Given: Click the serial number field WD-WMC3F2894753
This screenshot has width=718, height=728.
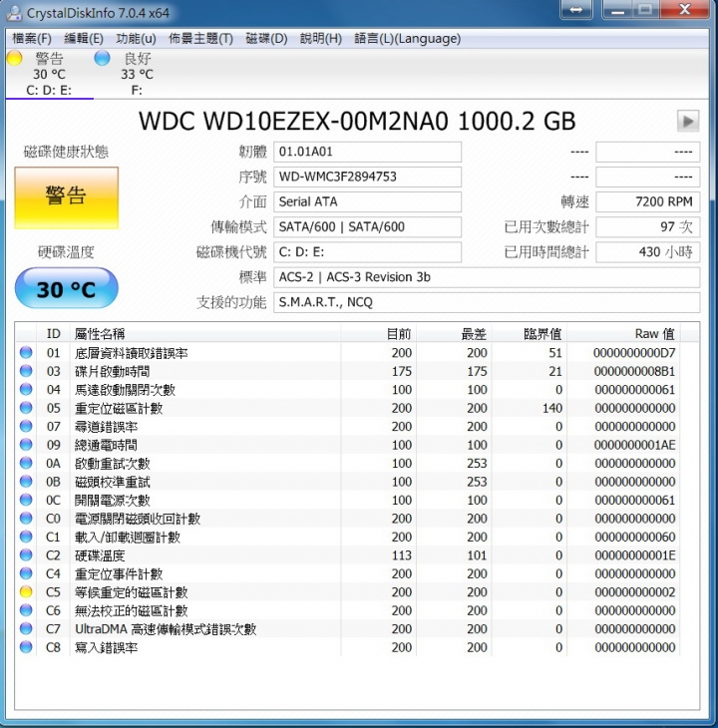Looking at the screenshot, I should (x=367, y=177).
